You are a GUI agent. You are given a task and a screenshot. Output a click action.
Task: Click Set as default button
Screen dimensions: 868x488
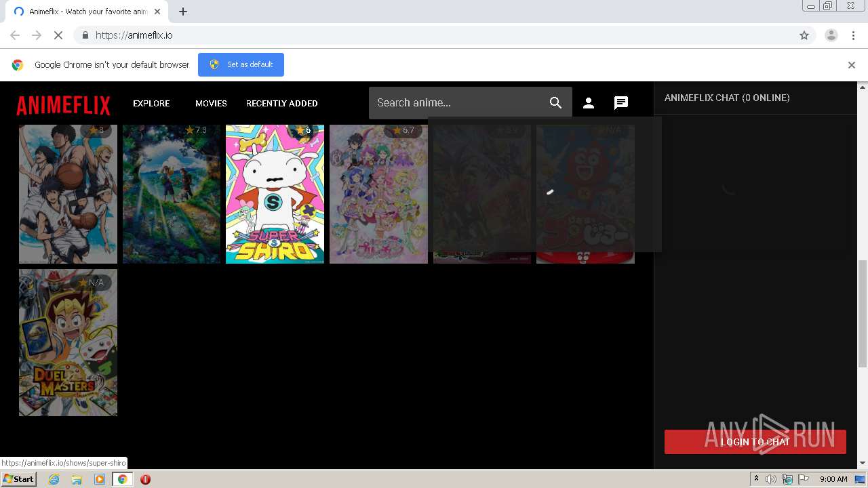pos(241,64)
